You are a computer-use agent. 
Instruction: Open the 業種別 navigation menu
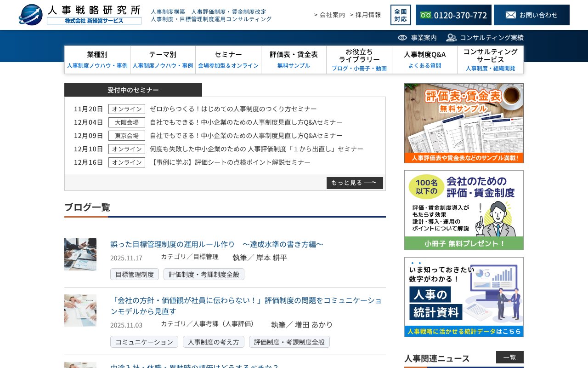click(98, 60)
